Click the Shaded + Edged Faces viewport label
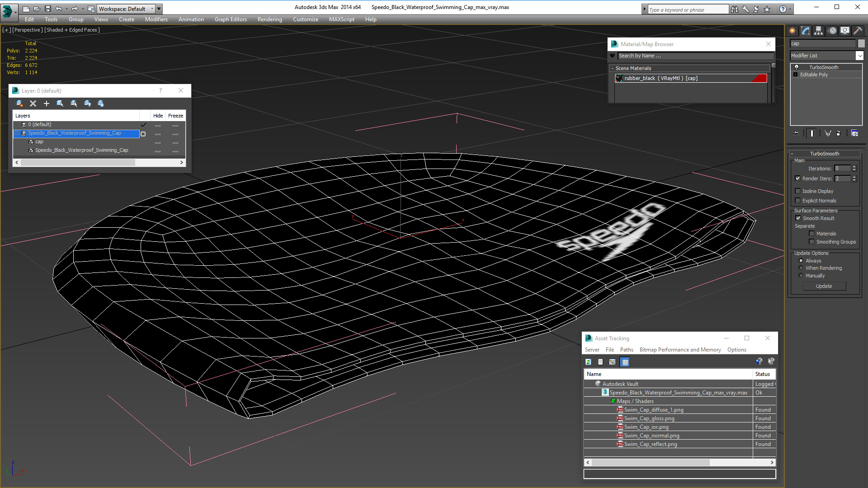This screenshot has width=868, height=488. pos(72,30)
